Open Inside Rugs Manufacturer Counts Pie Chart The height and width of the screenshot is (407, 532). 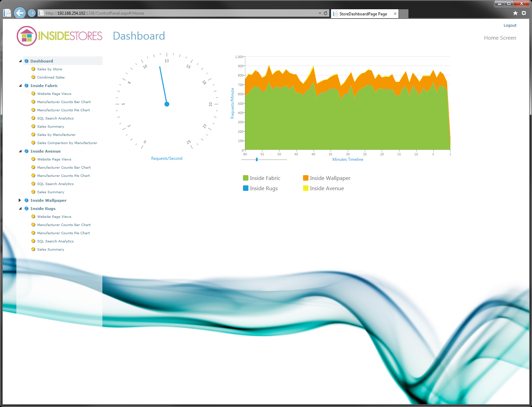63,233
